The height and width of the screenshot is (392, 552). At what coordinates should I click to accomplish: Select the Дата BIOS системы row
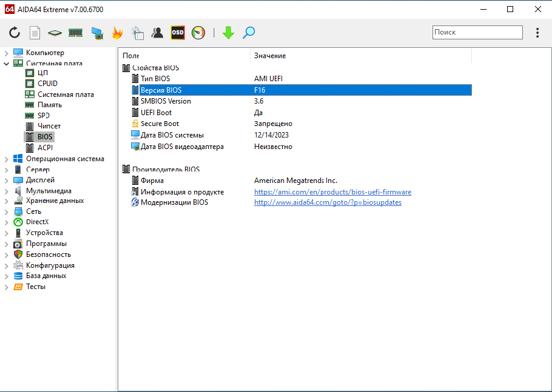tap(301, 135)
